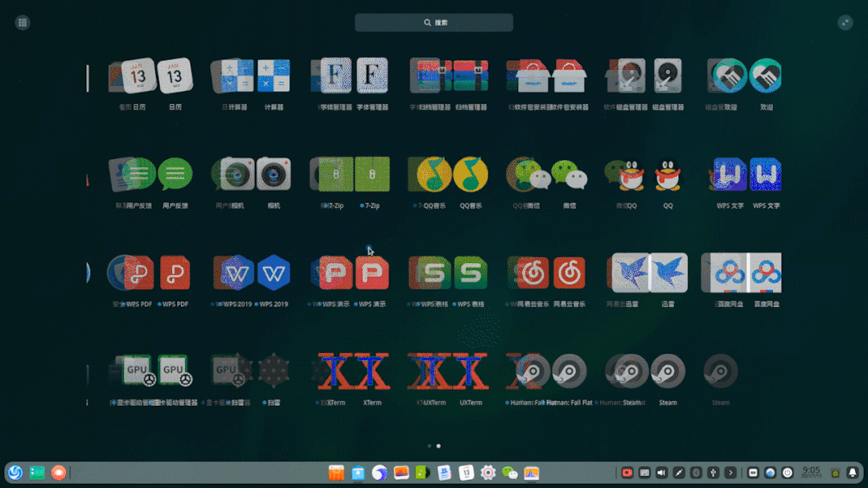868x488 pixels.
Task: Open the 相机 camera app
Action: coord(274,174)
